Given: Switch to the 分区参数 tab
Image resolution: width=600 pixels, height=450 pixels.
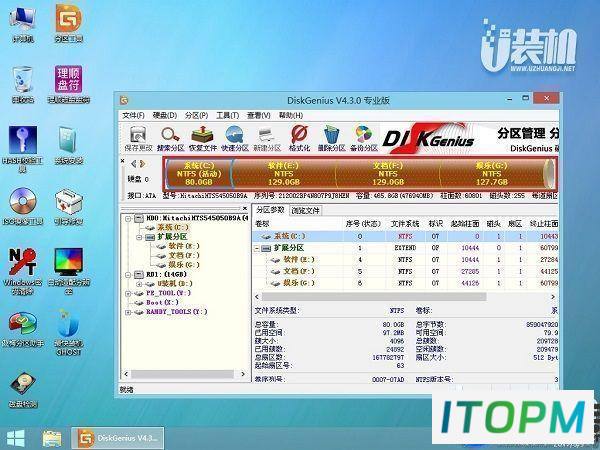Looking at the screenshot, I should [271, 210].
